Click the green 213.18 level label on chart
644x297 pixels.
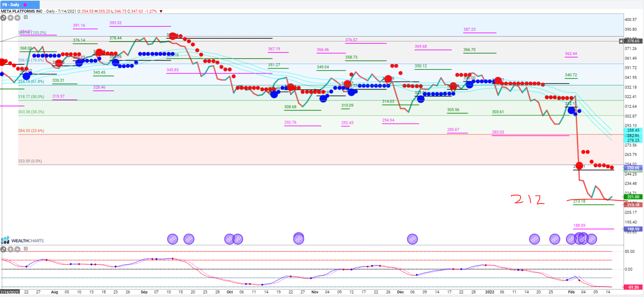579,201
